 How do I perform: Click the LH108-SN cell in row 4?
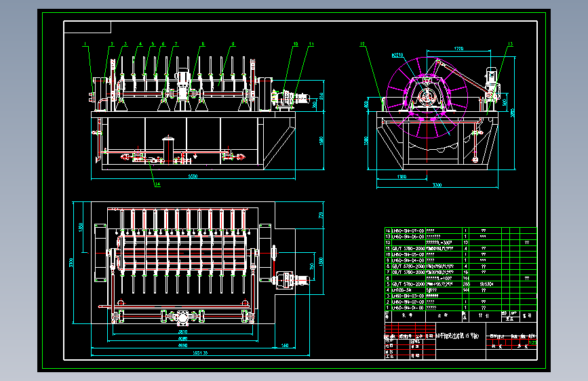tap(408, 290)
